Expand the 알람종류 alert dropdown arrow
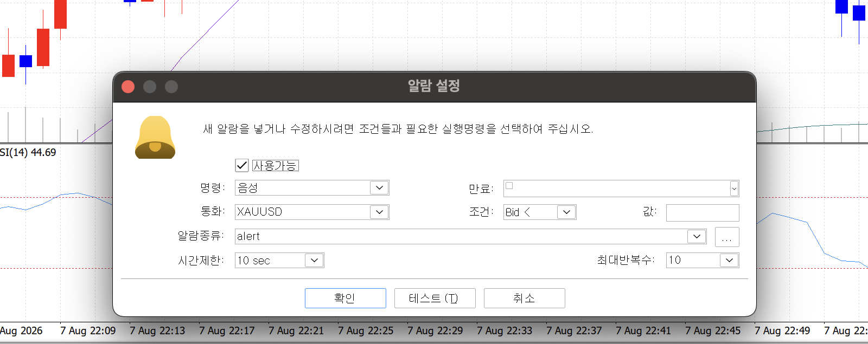The image size is (868, 344). click(x=697, y=236)
